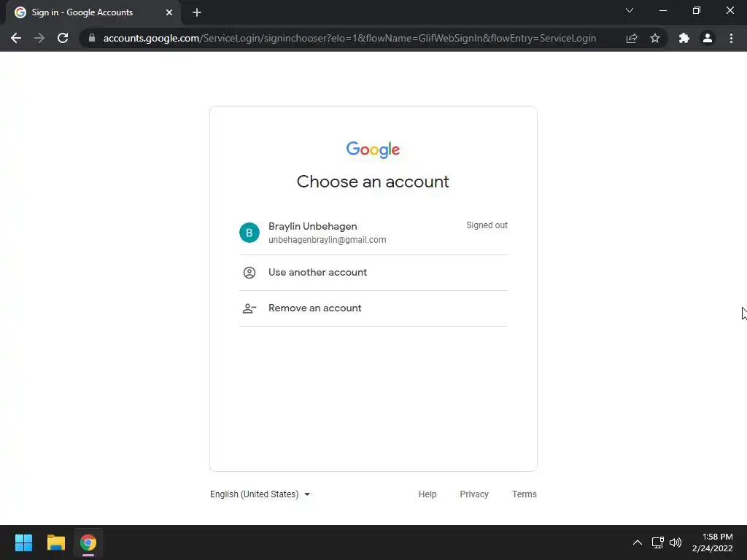Open the clock showing 1:58 PM
747x560 pixels.
pyautogui.click(x=712, y=542)
